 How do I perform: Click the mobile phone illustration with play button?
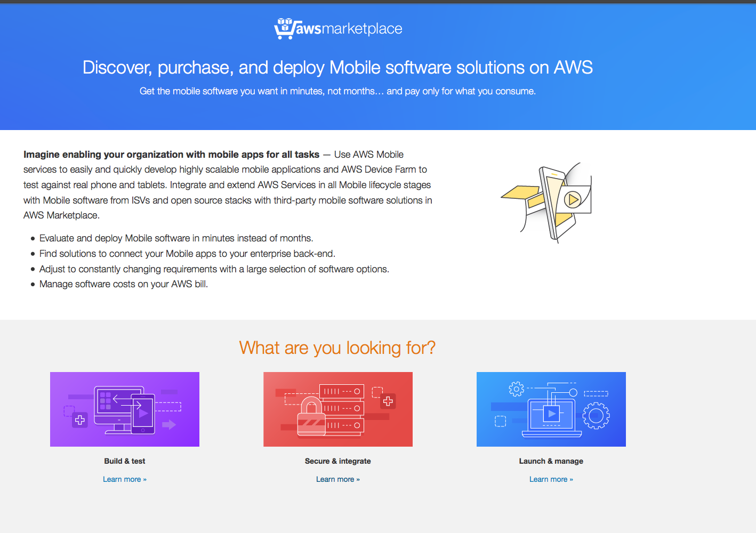[546, 203]
